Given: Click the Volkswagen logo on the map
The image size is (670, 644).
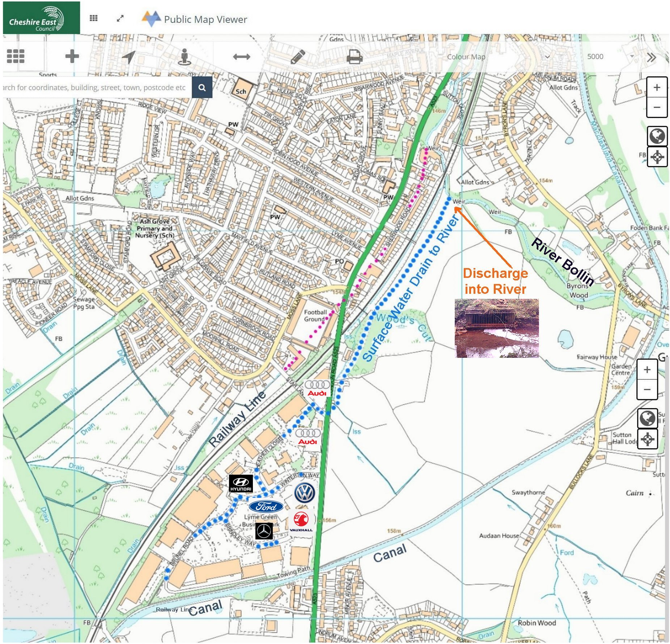Looking at the screenshot, I should pyautogui.click(x=305, y=493).
